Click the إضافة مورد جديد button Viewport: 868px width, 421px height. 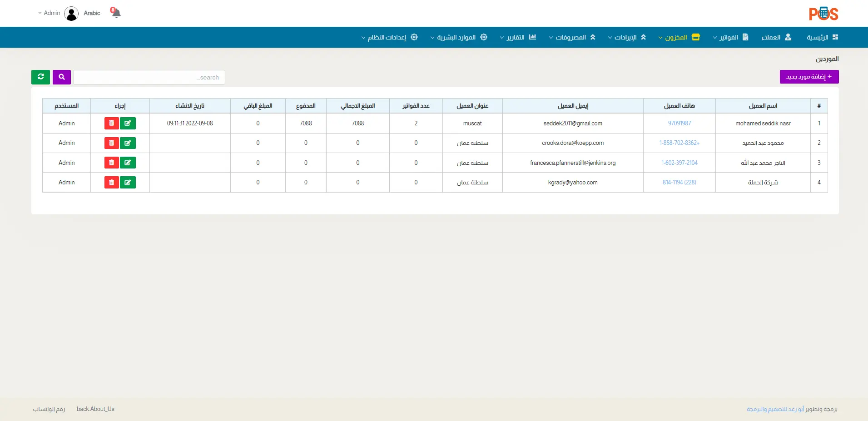(x=809, y=77)
